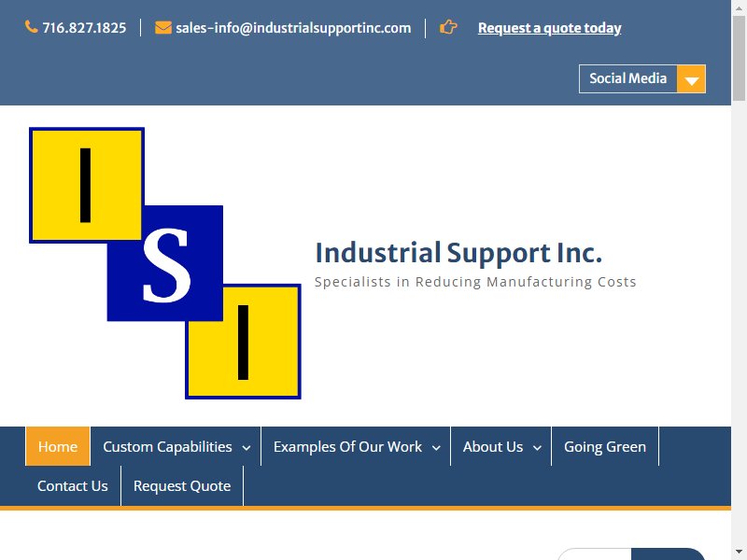This screenshot has width=747, height=560.
Task: Click the Specialists in Reducing Manufacturing Costs tagline
Action: (475, 282)
